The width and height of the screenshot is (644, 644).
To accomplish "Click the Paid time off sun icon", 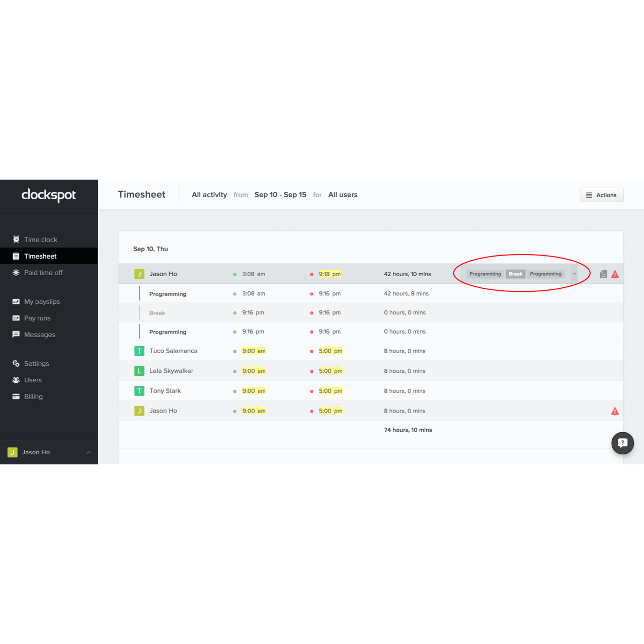I will [16, 273].
